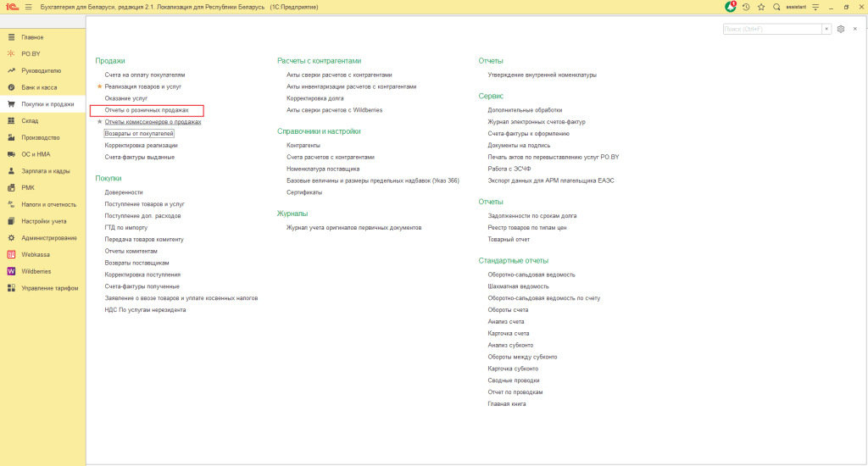Image resolution: width=868 pixels, height=466 pixels.
Task: Click the Настройки учета icon
Action: (11, 221)
